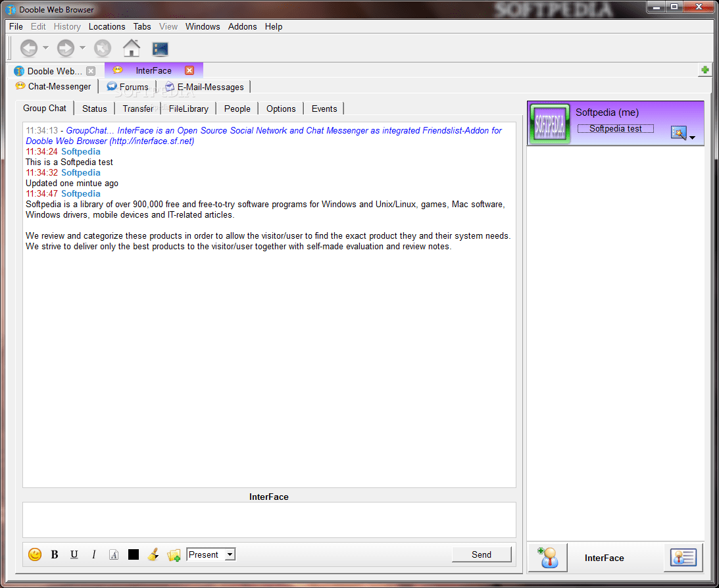Open the File menu
The width and height of the screenshot is (719, 588).
click(16, 26)
